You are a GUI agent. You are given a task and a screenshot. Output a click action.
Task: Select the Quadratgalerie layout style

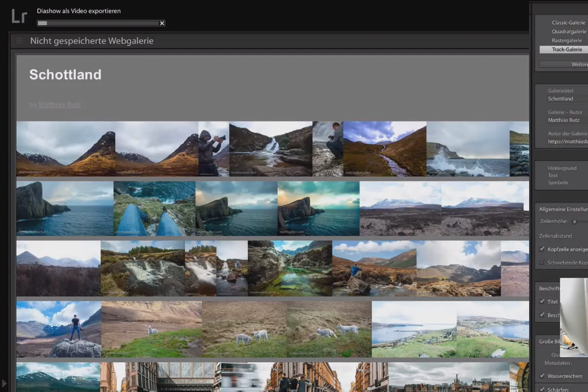click(x=569, y=31)
